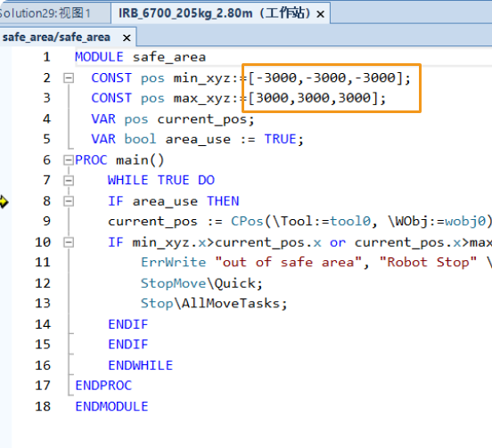Screen dimensions: 492x448
Task: Click the wobj0 argument on line 9
Action: tap(465, 222)
